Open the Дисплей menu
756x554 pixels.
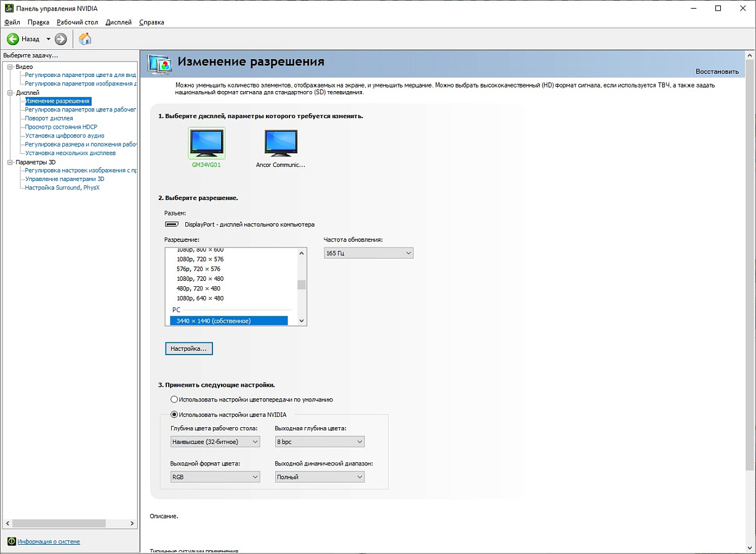[x=118, y=22]
